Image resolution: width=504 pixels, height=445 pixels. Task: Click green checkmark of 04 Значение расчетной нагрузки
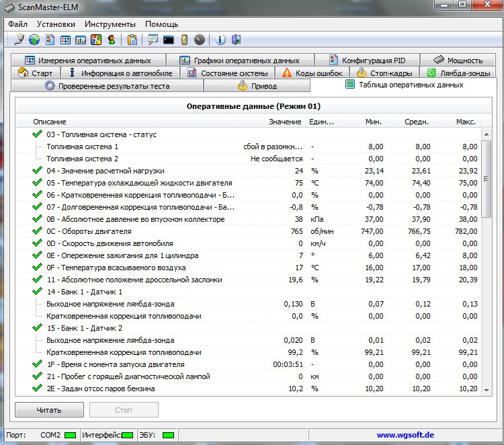pos(37,170)
